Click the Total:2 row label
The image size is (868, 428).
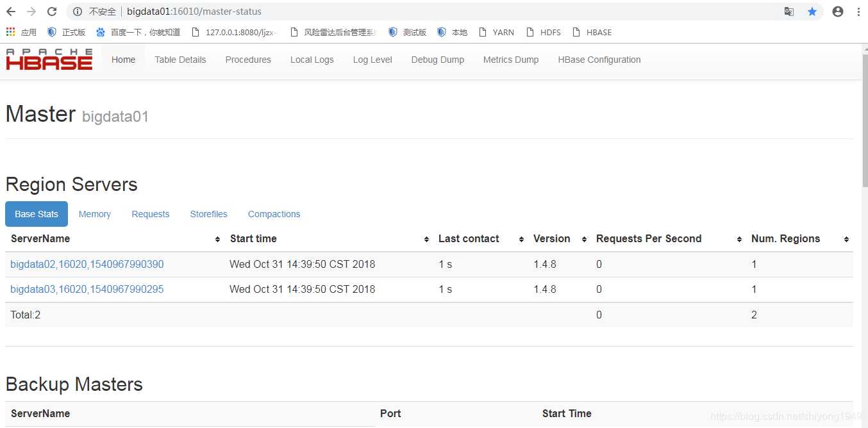[26, 315]
